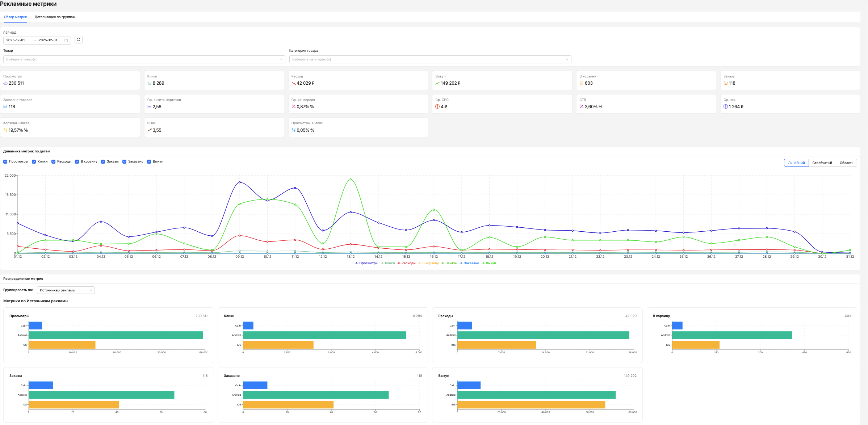Screen dimensions: 868x425
Task: Click the coin icon in Ср. CPC card
Action: pos(437,107)
